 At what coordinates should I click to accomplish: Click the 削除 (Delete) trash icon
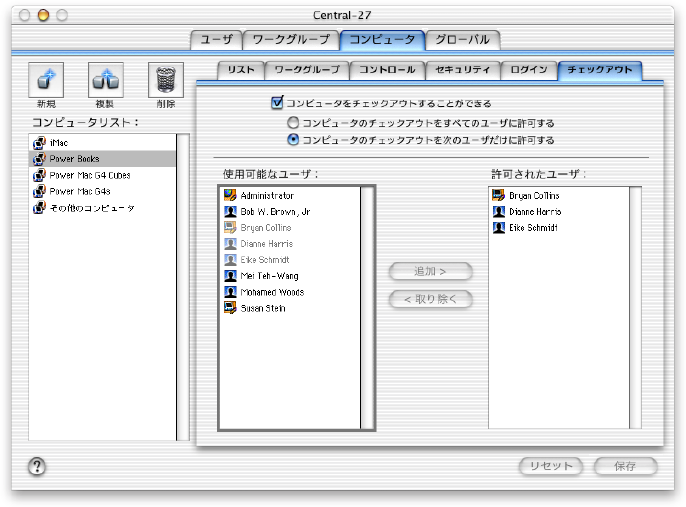[166, 80]
